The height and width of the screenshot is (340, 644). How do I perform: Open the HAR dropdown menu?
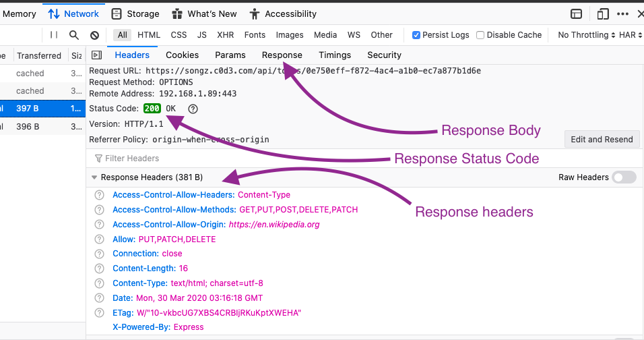[631, 35]
